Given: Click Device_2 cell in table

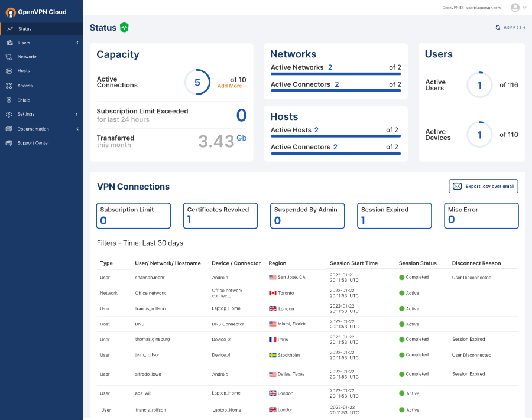Looking at the screenshot, I should click(x=221, y=339).
